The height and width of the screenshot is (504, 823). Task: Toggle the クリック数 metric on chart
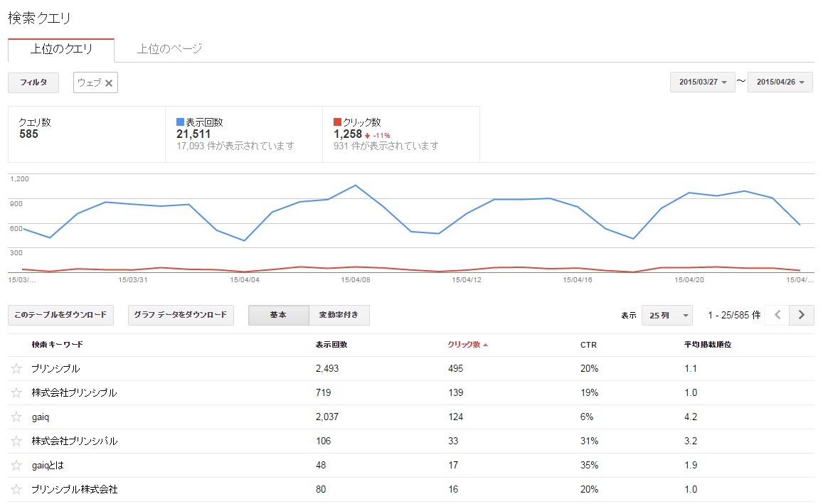tap(361, 122)
